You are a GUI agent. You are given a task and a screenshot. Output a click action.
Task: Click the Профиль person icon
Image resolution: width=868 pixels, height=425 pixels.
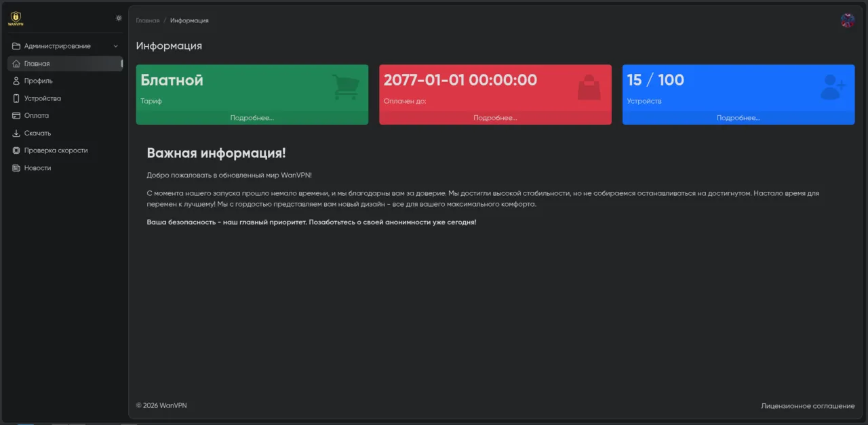point(16,81)
